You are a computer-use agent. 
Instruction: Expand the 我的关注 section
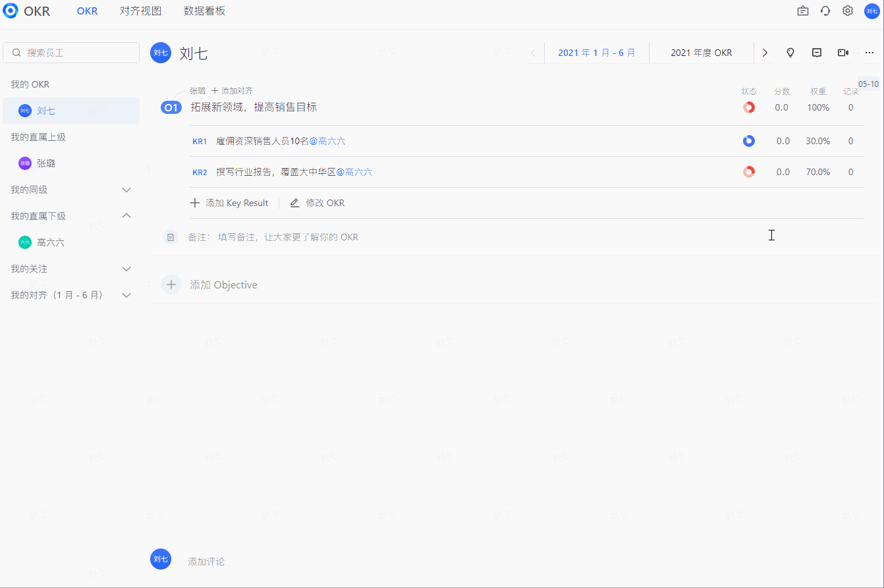click(126, 268)
